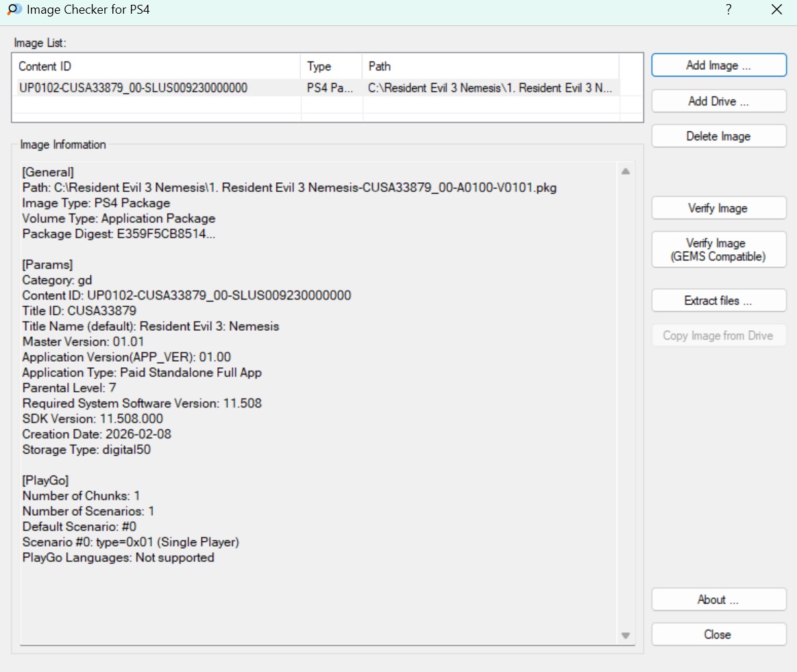The image size is (797, 672).
Task: Open the Extract files dialog
Action: (x=719, y=301)
